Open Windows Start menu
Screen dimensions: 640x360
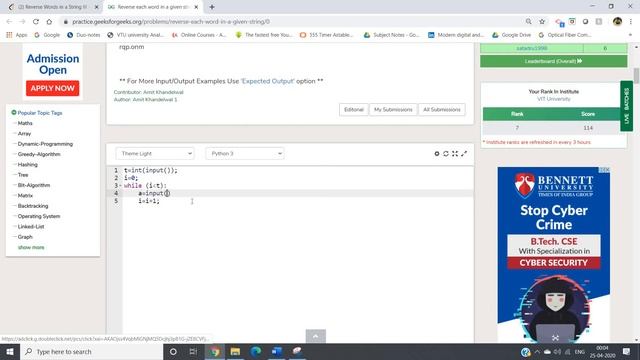[x=10, y=351]
